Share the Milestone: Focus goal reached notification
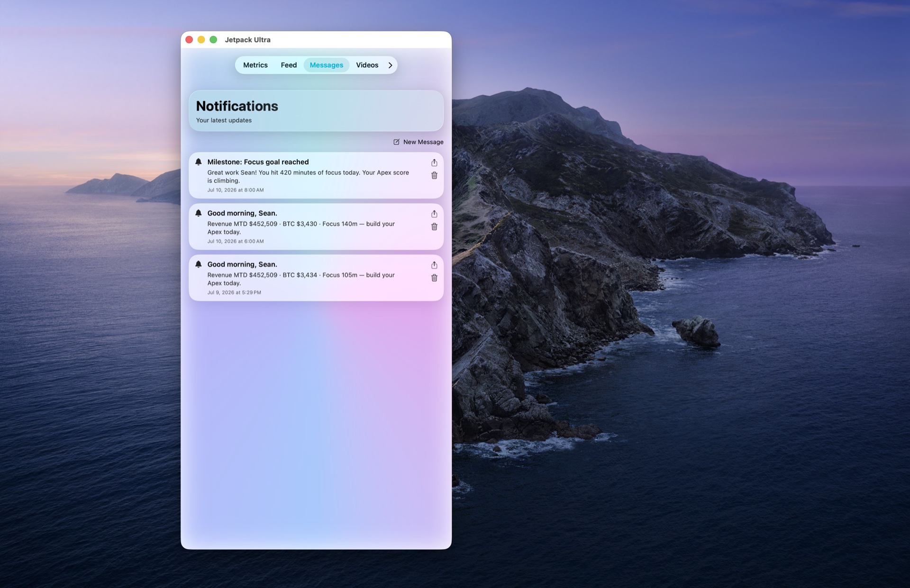This screenshot has width=910, height=588. (x=434, y=163)
